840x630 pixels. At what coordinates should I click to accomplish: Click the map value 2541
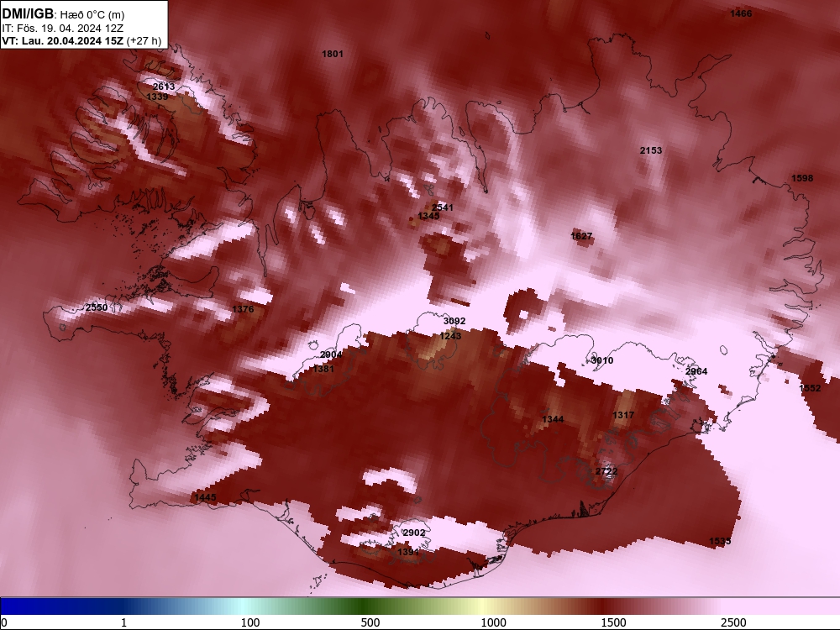point(443,207)
